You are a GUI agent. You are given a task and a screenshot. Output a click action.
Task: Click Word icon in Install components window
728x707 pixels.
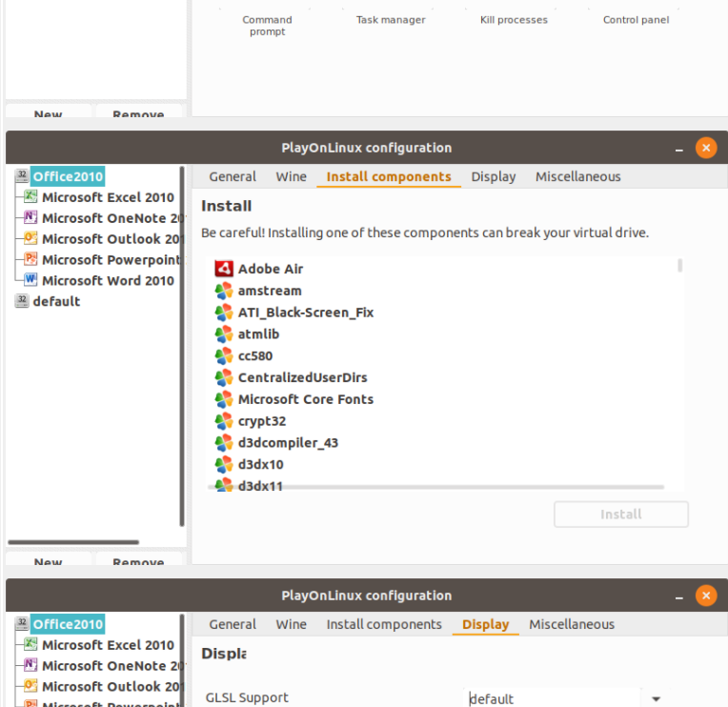(x=30, y=279)
